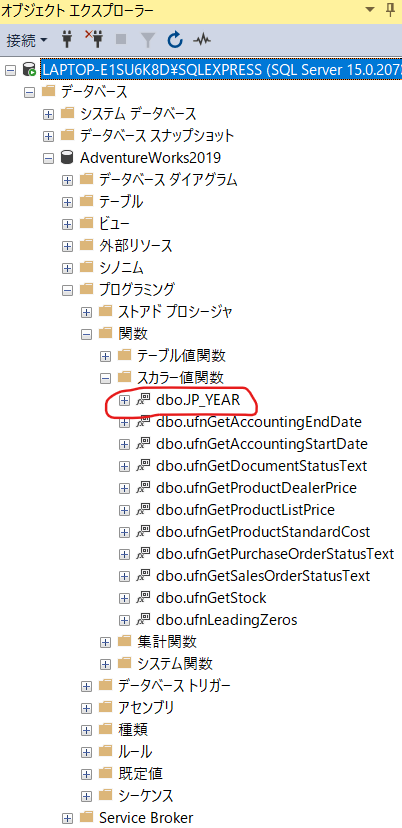Click function icon beside dbo.JP_YEAR
Image resolution: width=402 pixels, height=828 pixels.
point(143,400)
